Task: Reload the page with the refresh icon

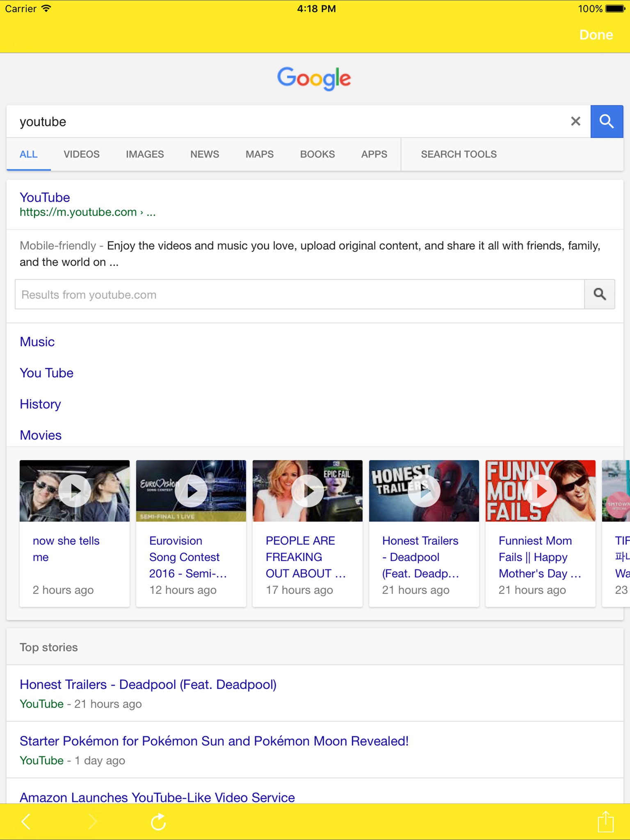Action: tap(158, 822)
